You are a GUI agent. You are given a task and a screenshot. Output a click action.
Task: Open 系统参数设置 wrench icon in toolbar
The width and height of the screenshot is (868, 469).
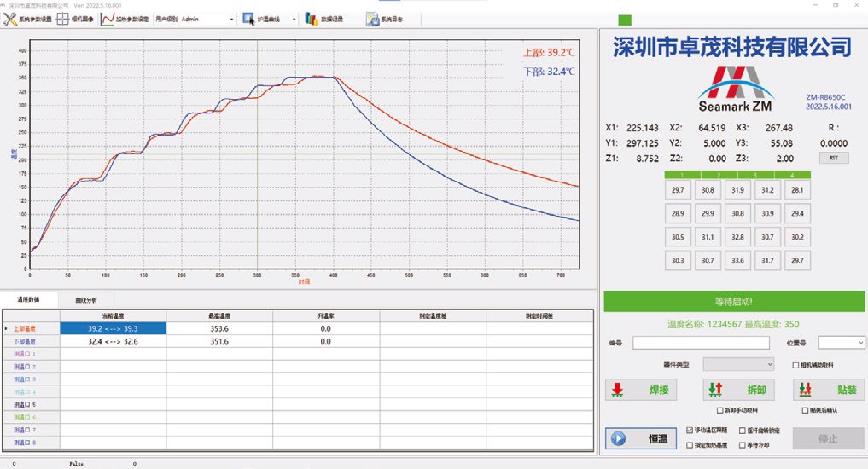[x=10, y=19]
